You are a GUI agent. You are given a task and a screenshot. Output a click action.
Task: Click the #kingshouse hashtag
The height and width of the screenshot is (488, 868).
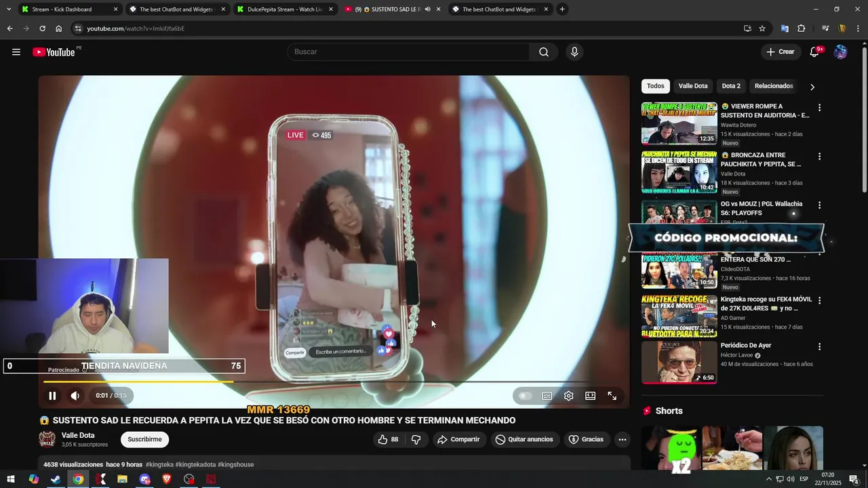click(236, 465)
